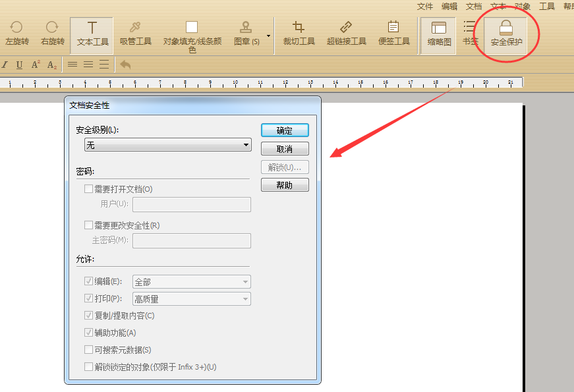Toggle 辅助功能(A) checkbox
574x392 pixels.
(88, 332)
